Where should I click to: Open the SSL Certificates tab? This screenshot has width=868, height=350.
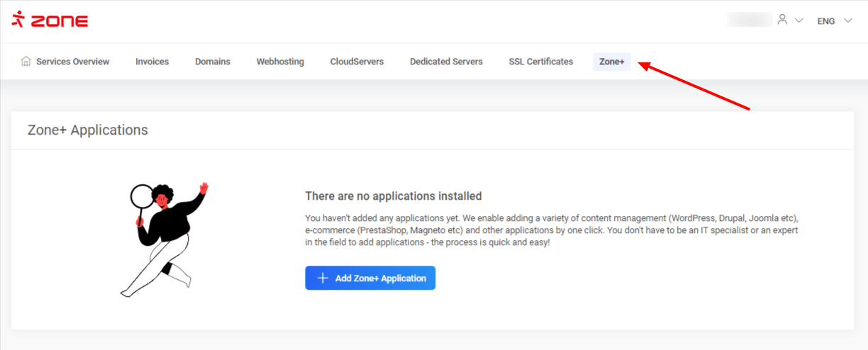[x=540, y=62]
